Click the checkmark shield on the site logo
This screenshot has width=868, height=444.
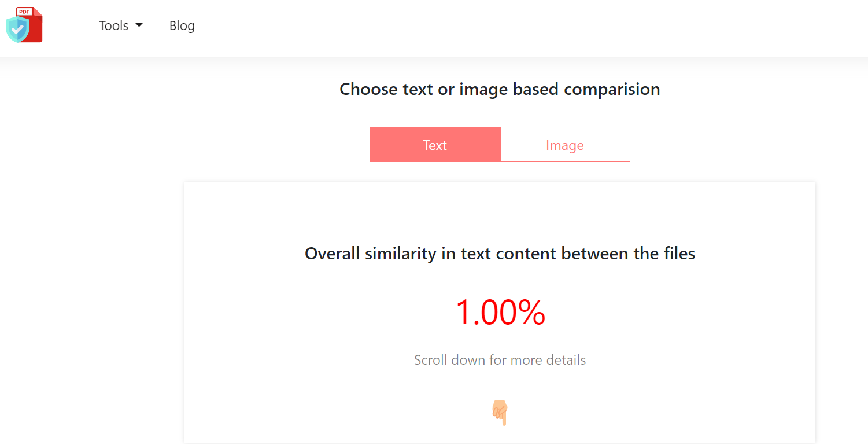point(17,30)
